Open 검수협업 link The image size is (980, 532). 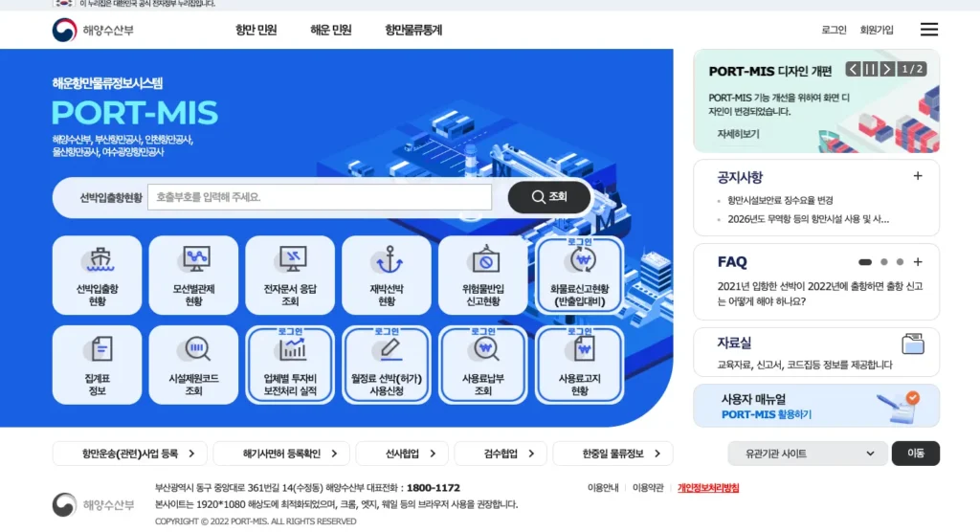click(501, 454)
